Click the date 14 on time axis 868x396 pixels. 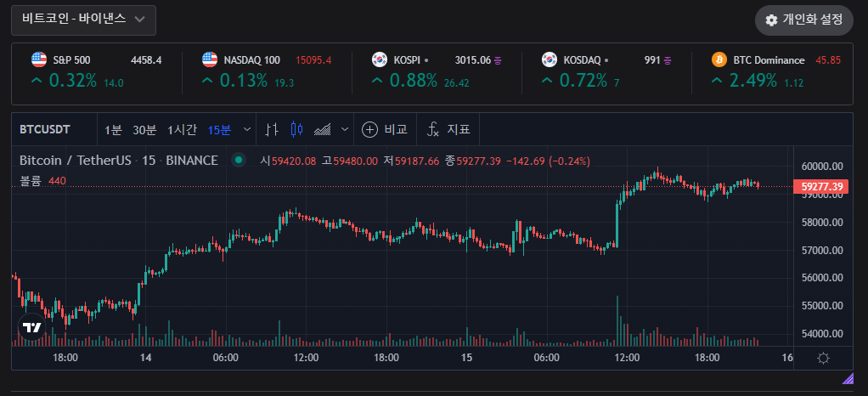click(145, 358)
